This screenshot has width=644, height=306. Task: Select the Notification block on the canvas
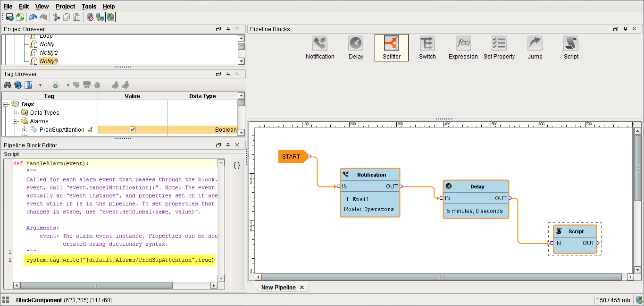coord(370,193)
